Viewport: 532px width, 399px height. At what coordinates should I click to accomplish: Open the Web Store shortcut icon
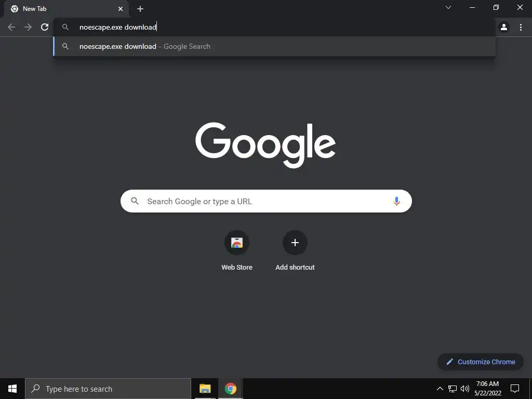pos(237,243)
